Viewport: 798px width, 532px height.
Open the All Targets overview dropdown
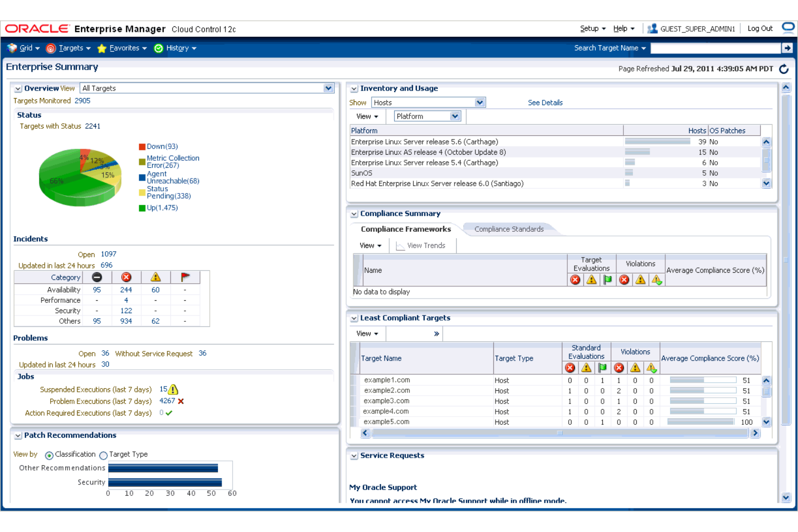(328, 88)
